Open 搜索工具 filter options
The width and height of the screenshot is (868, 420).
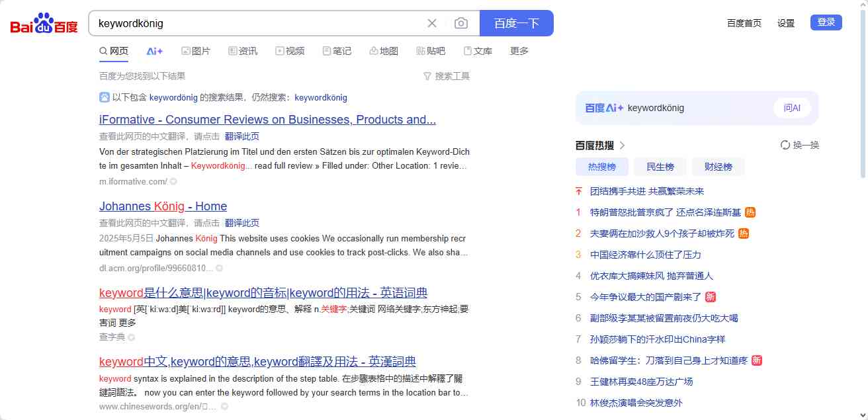click(447, 76)
